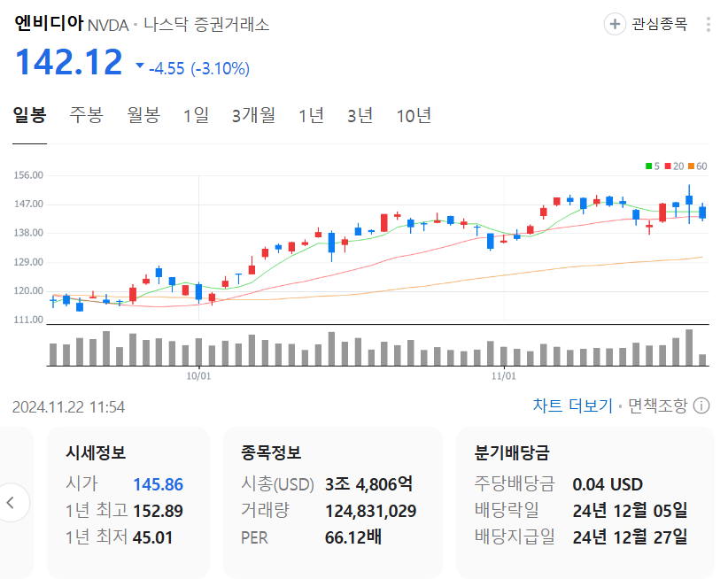The width and height of the screenshot is (728, 579).
Task: Click the 거래량 label
Action: coord(265,510)
